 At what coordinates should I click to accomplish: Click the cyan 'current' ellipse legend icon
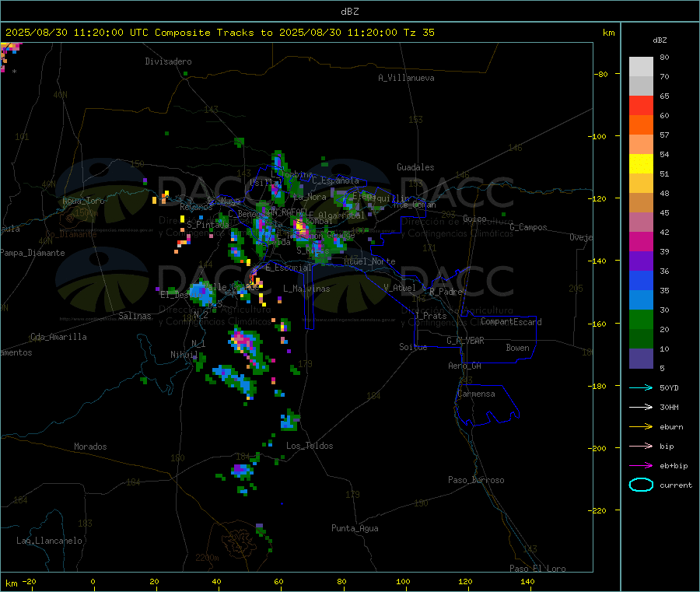tap(641, 485)
